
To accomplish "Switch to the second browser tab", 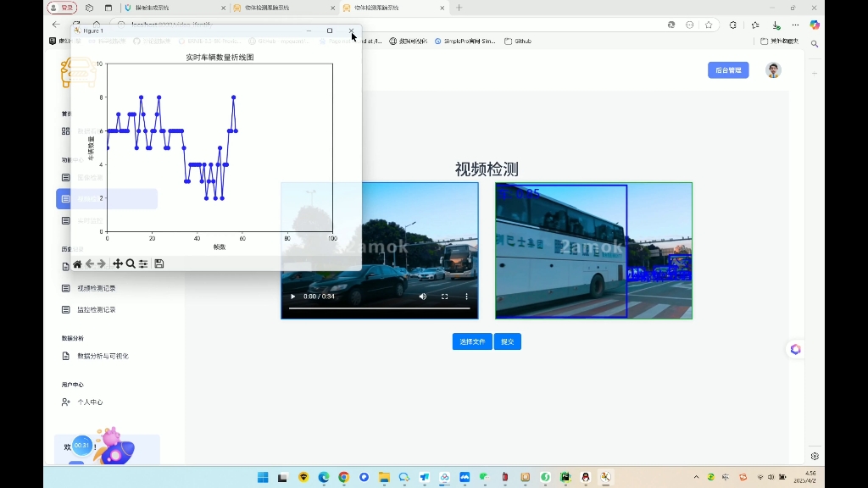I will pos(283,8).
